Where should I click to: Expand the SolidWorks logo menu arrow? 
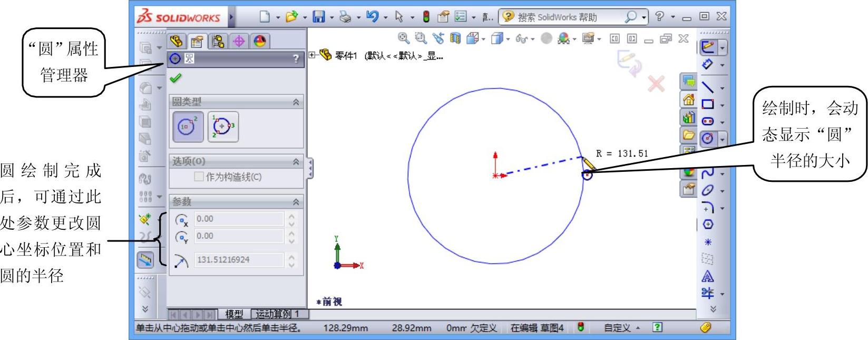(x=231, y=17)
